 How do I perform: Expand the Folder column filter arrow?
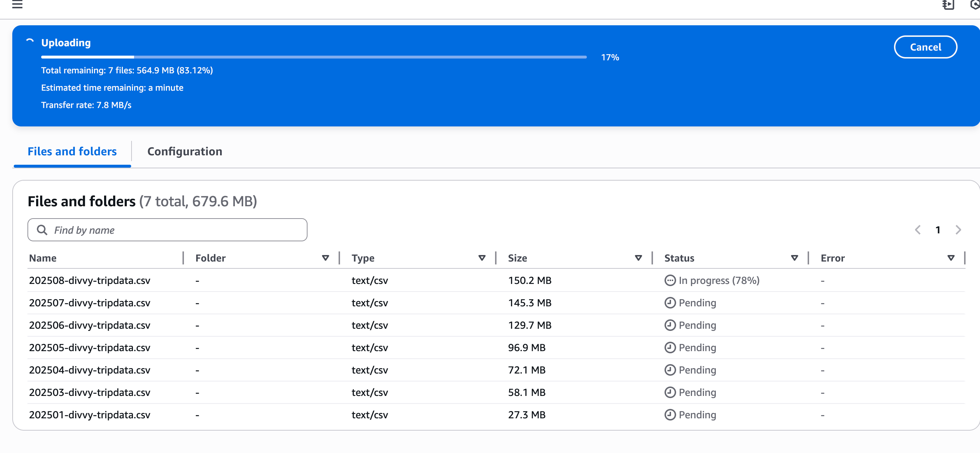(x=325, y=258)
